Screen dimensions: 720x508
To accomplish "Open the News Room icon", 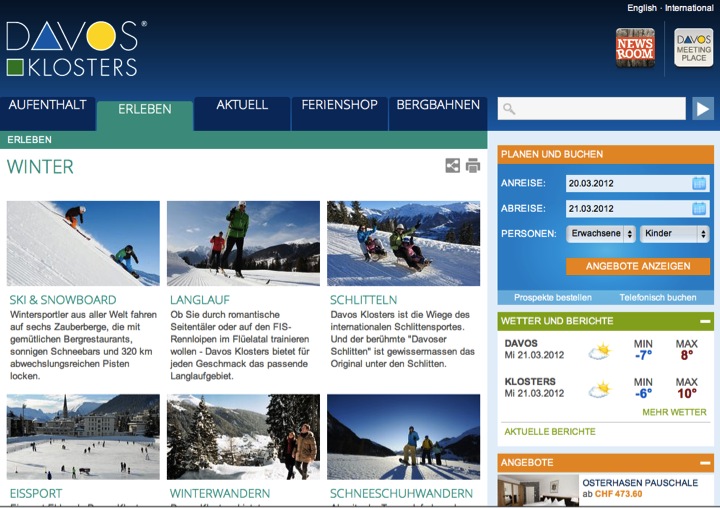I will click(635, 48).
